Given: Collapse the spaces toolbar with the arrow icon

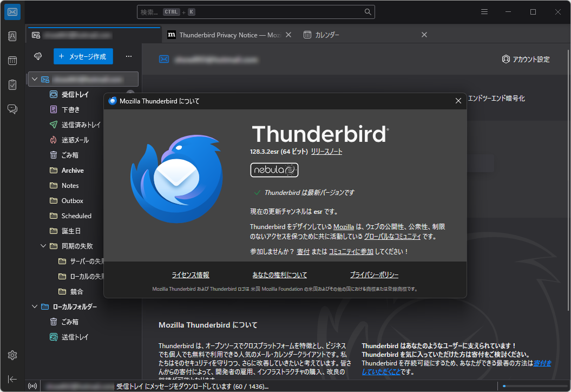Looking at the screenshot, I should click(x=12, y=379).
